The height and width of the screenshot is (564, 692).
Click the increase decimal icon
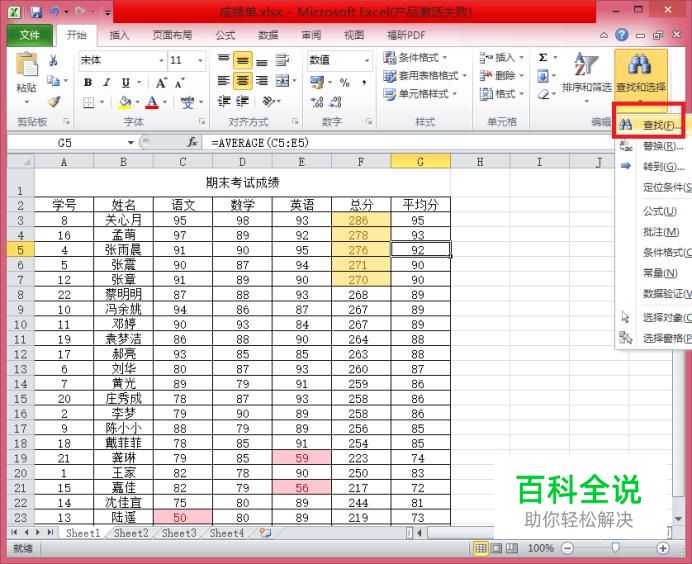pyautogui.click(x=317, y=102)
